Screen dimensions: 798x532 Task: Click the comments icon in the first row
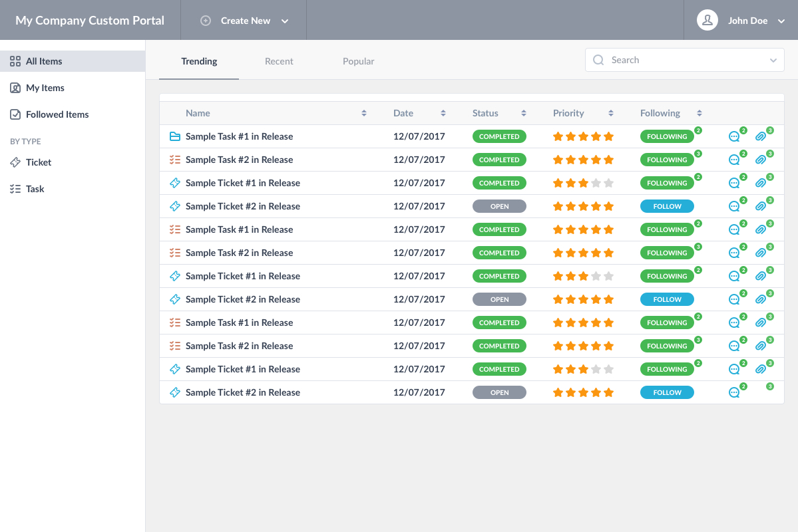(734, 137)
